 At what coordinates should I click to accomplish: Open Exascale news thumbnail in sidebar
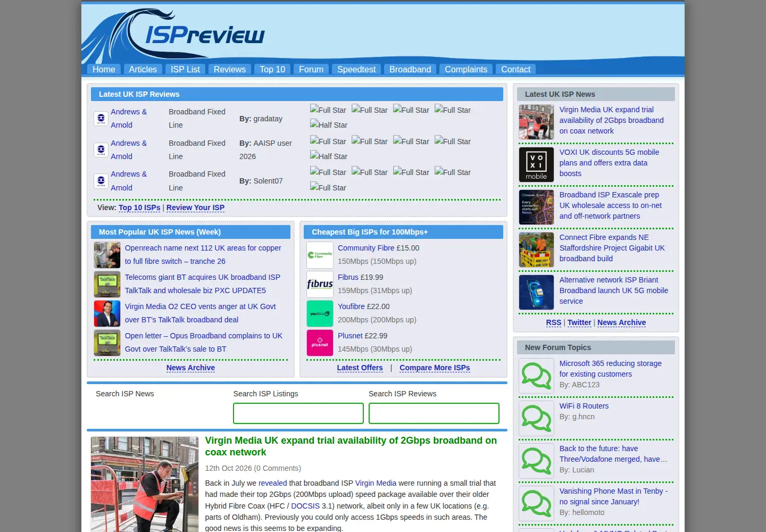click(536, 207)
